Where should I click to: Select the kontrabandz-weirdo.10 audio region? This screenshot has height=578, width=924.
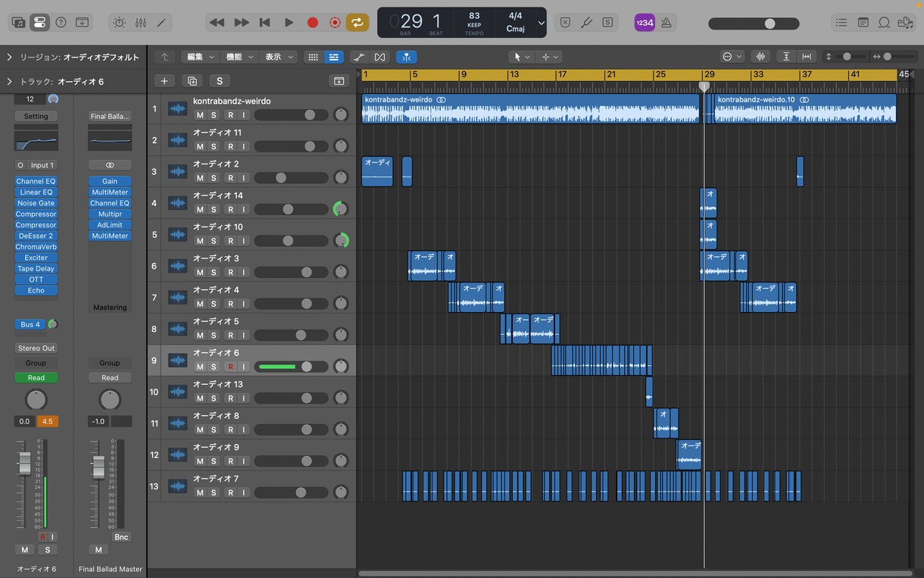805,108
